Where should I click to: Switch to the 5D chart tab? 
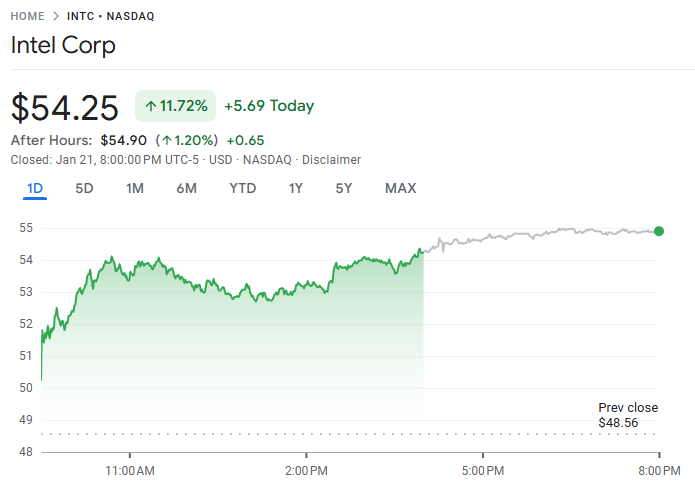click(x=84, y=188)
